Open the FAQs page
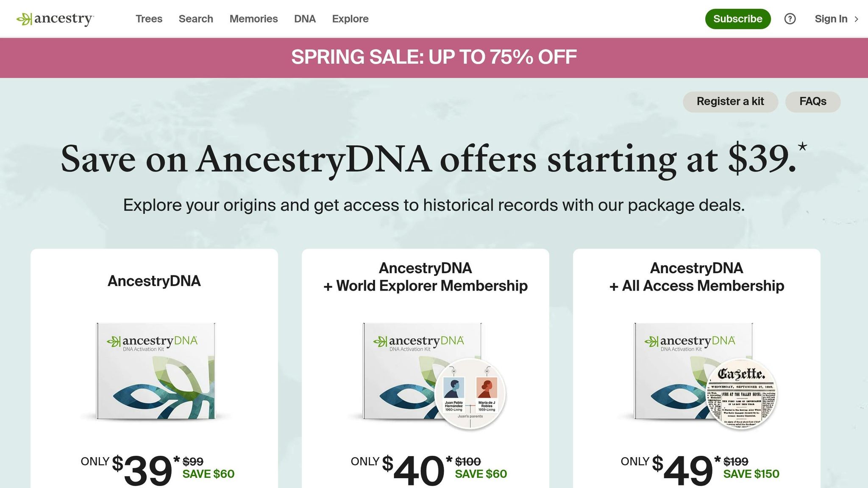 click(x=812, y=101)
